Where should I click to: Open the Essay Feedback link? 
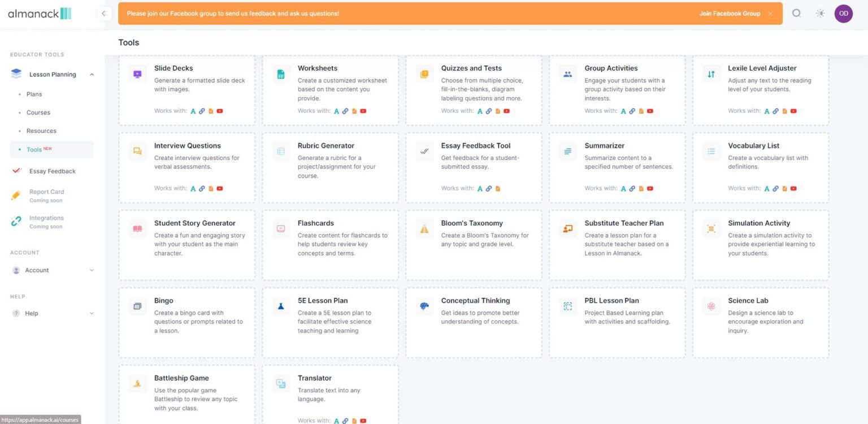click(52, 171)
